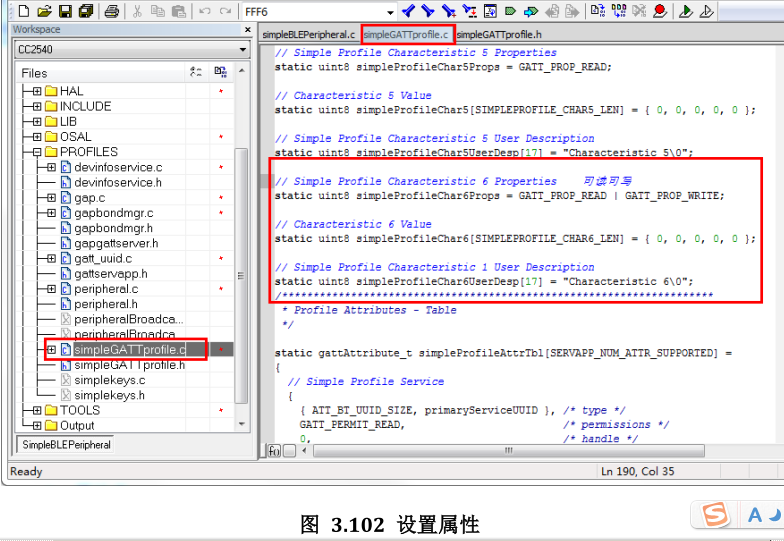The height and width of the screenshot is (541, 784).
Task: Open gapbondmgr.h in the file tree
Action: (x=116, y=228)
